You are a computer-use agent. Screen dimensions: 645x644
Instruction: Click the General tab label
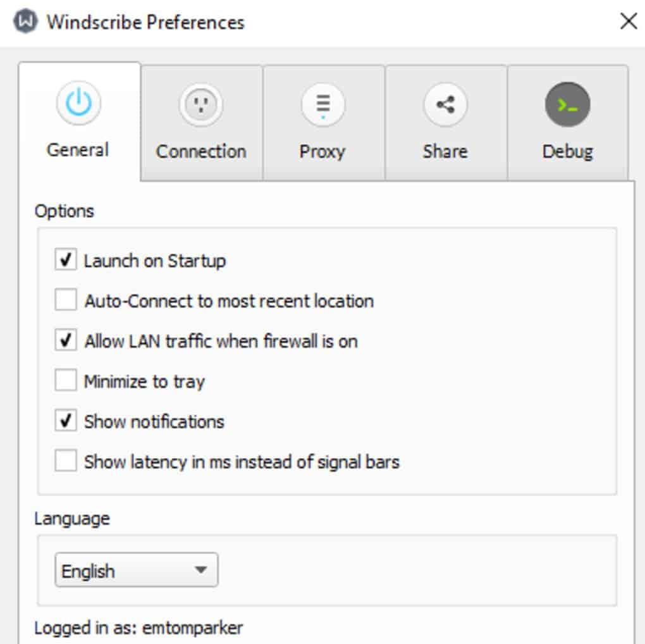pos(78,151)
